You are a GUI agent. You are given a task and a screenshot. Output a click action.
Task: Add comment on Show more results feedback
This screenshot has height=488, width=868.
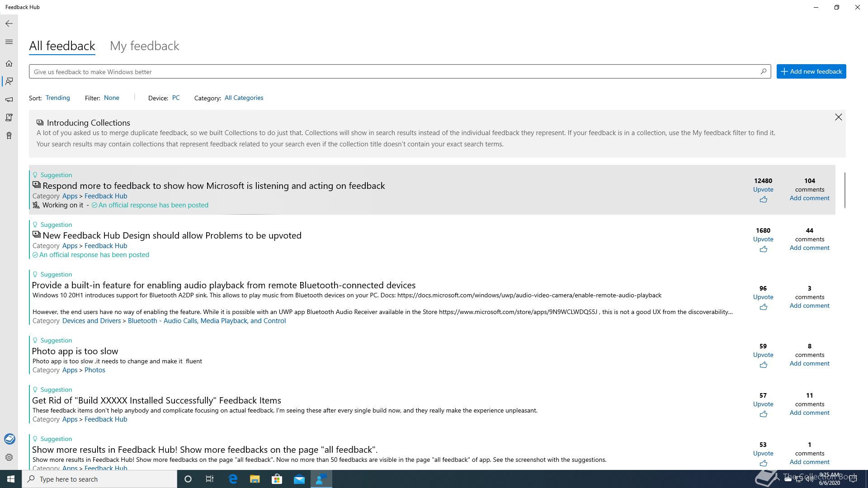coord(809,462)
